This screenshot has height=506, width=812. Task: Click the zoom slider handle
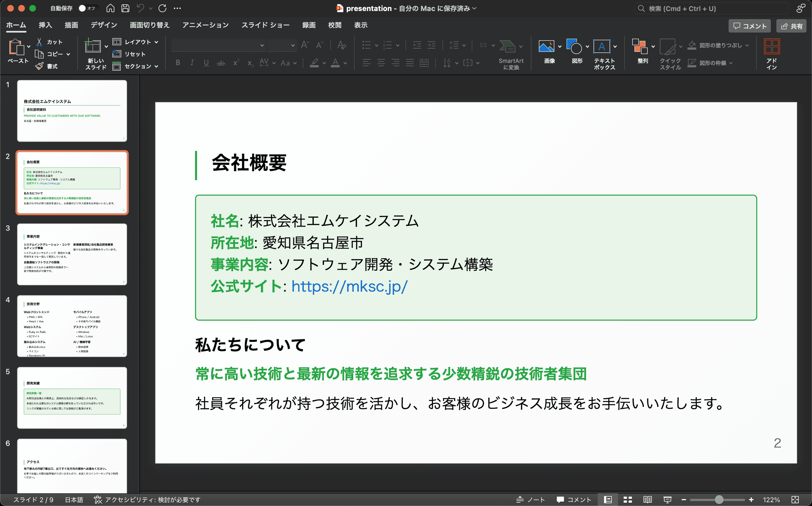tap(719, 500)
